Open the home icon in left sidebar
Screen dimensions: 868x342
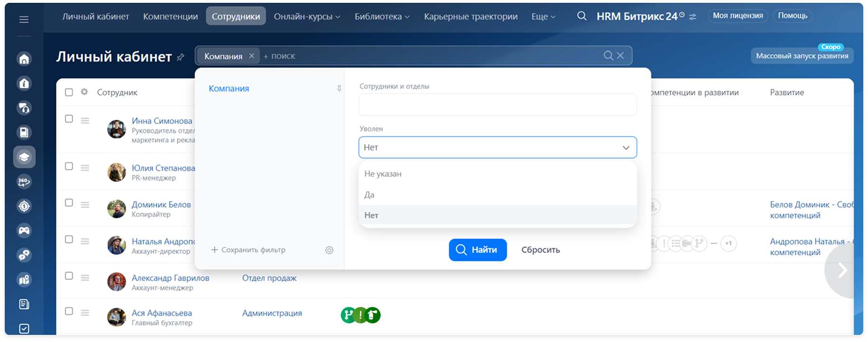[x=24, y=59]
